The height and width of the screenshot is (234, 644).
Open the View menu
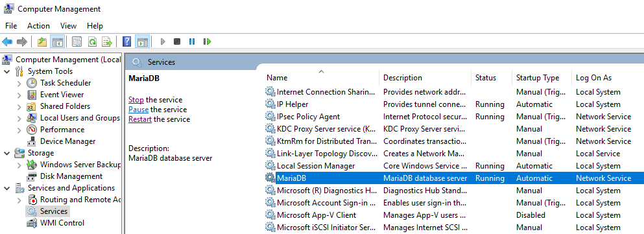click(68, 26)
